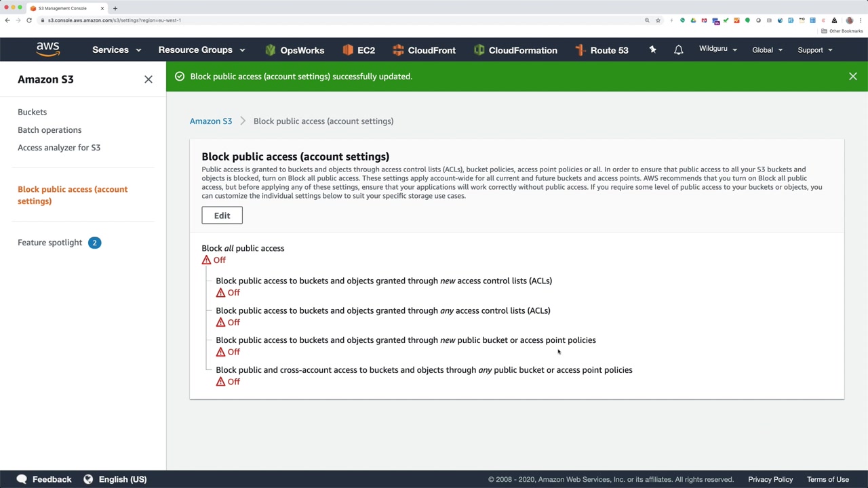Viewport: 868px width, 488px height.
Task: Click the zoom magnifier in address bar
Action: [647, 20]
